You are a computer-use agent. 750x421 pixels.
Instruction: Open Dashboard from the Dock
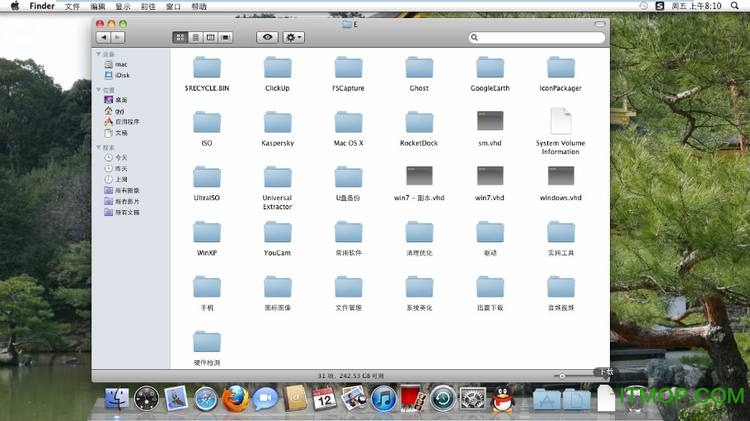tap(146, 399)
